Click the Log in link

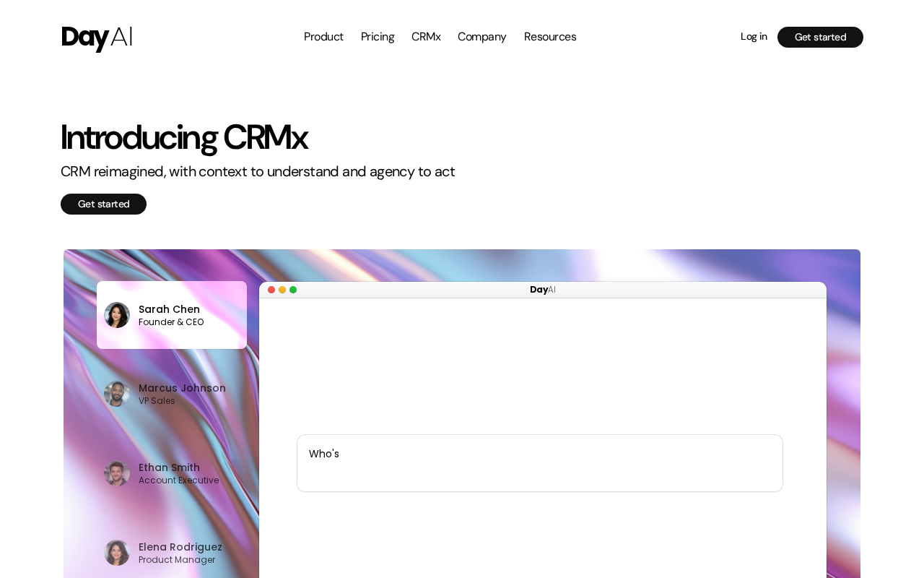tap(754, 37)
